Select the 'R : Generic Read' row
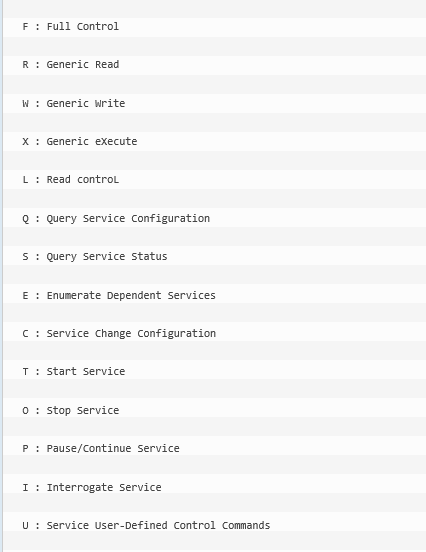 pyautogui.click(x=214, y=65)
